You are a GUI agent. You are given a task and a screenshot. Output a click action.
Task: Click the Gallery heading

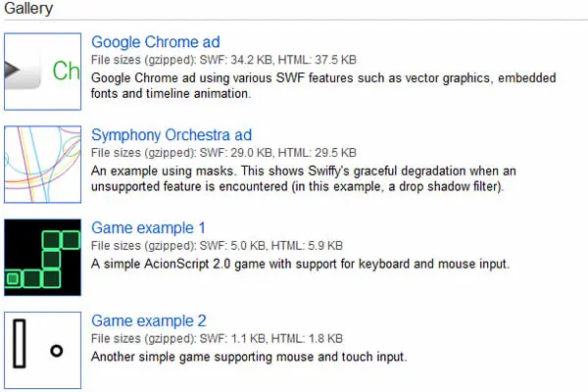[28, 8]
